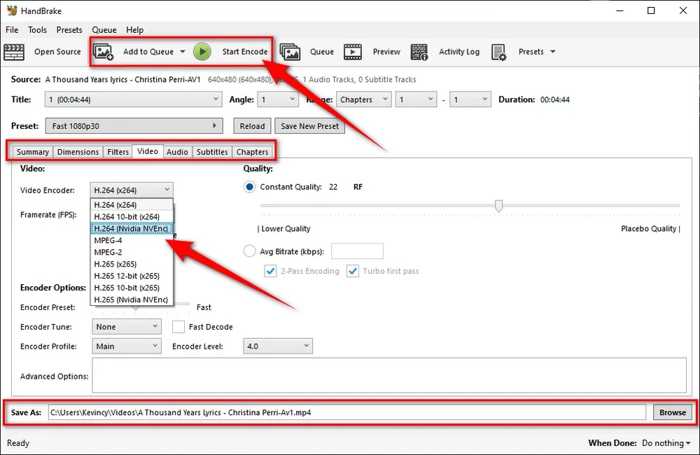Open the start chapter dropdown

coord(416,99)
